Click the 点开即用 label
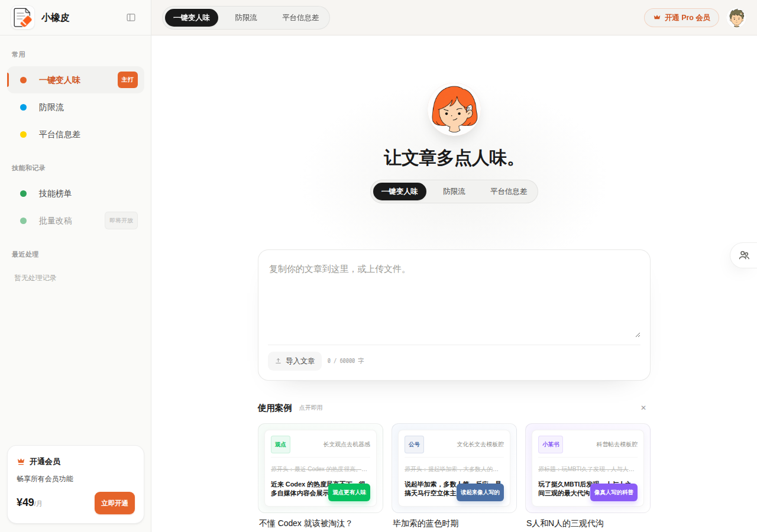Image resolution: width=757 pixels, height=532 pixels. pyautogui.click(x=310, y=408)
